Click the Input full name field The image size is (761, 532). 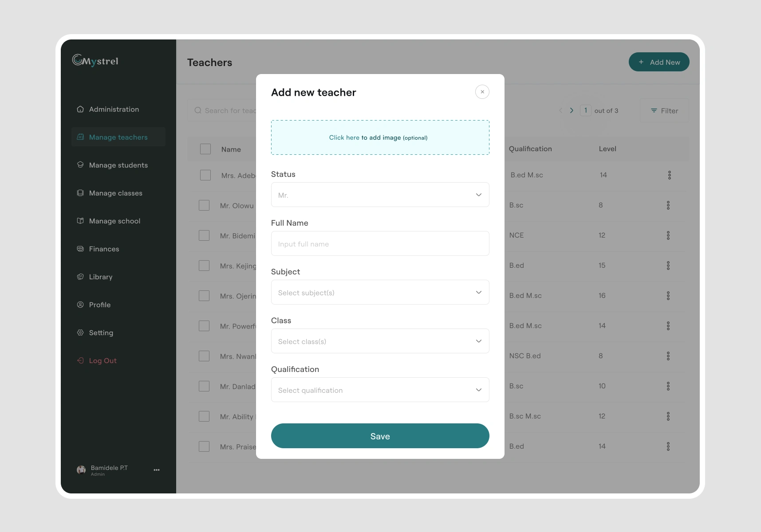pos(380,243)
